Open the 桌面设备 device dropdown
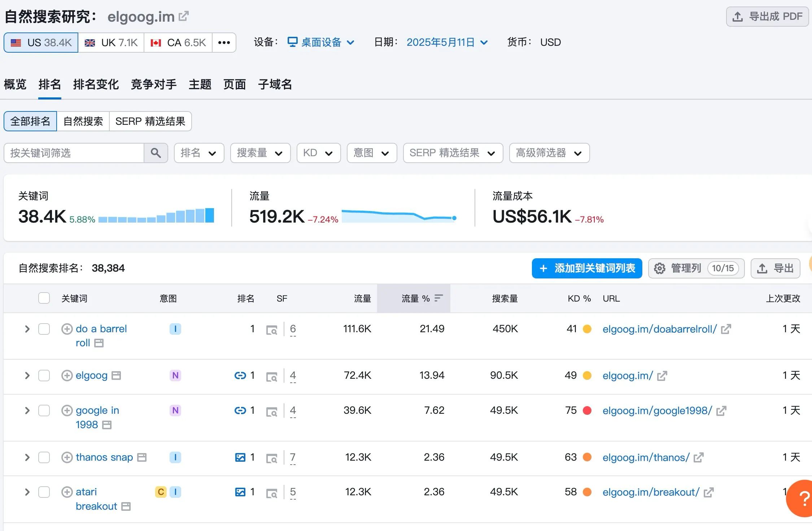Image resolution: width=812 pixels, height=531 pixels. click(321, 42)
